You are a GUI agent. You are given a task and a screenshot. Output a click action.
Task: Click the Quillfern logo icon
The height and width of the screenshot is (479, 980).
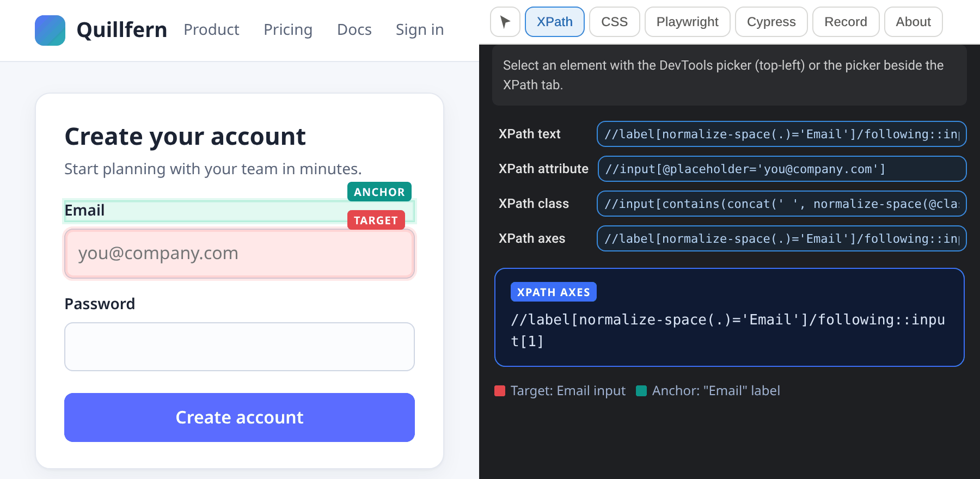pos(50,30)
